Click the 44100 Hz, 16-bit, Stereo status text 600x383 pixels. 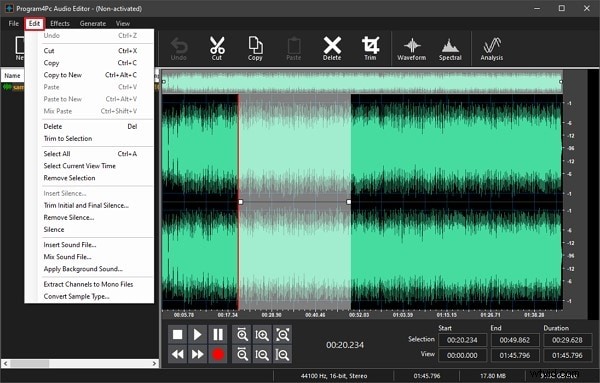tap(334, 376)
